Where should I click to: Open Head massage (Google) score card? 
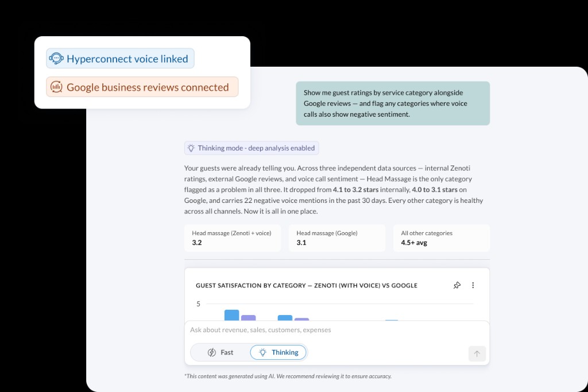click(x=336, y=238)
